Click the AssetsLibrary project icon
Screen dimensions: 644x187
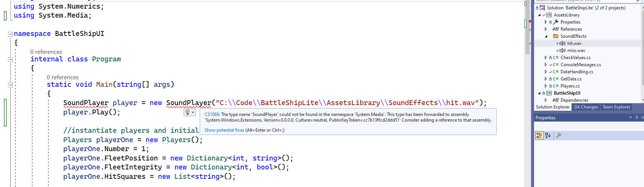coord(549,15)
